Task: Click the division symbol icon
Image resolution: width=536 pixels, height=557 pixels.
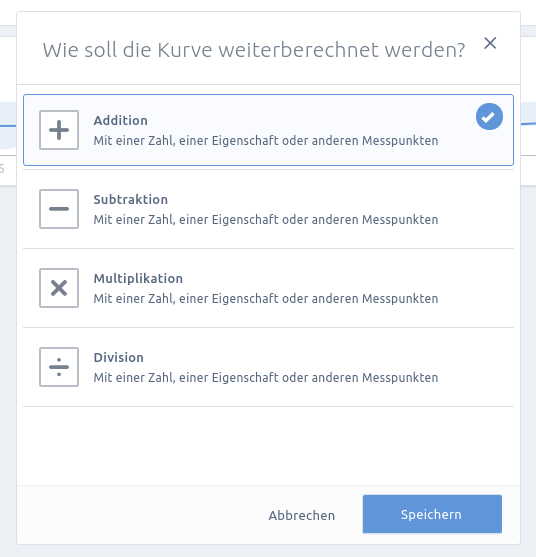Action: [59, 367]
